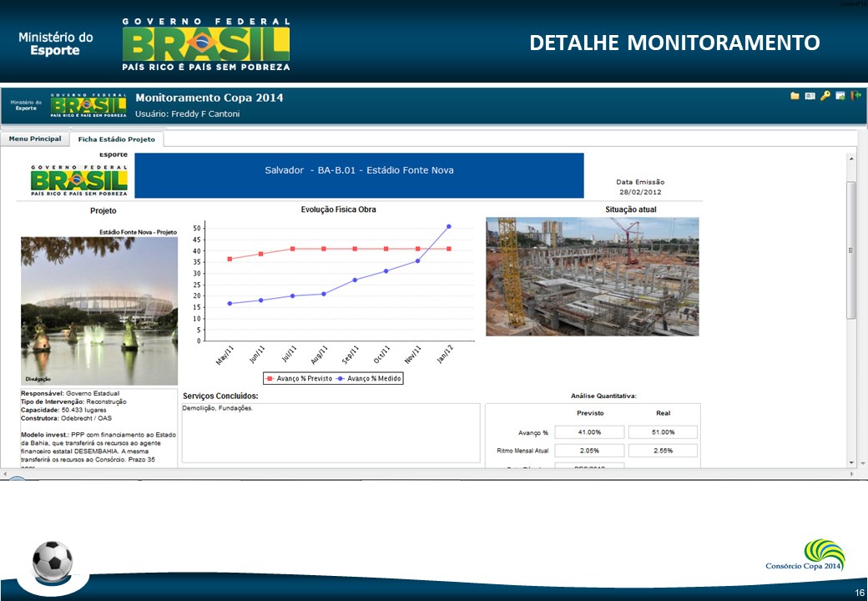The image size is (868, 601).
Task: Click the Ritmo Mensal Previsto field 2.05%
Action: [589, 451]
